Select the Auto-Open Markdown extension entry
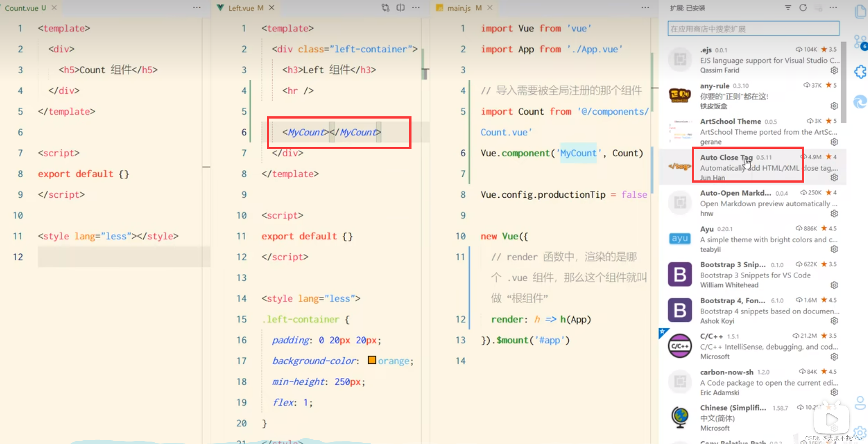868x444 pixels. point(753,203)
